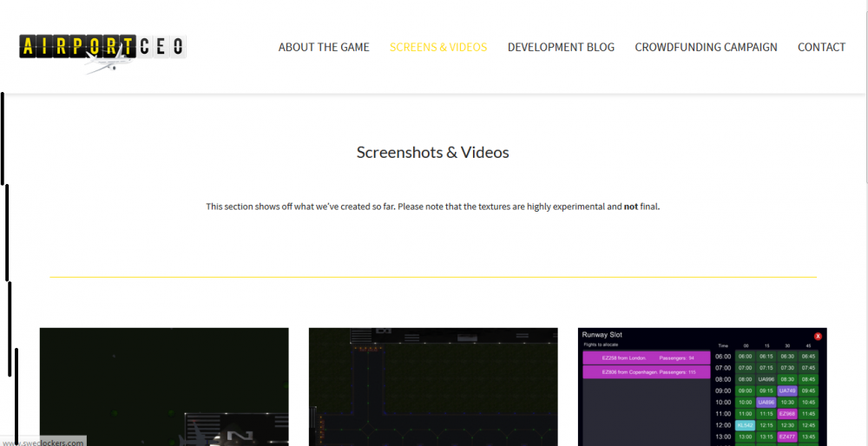Select the EZ477 slot at 13:30
The height and width of the screenshot is (446, 868).
[x=787, y=436]
